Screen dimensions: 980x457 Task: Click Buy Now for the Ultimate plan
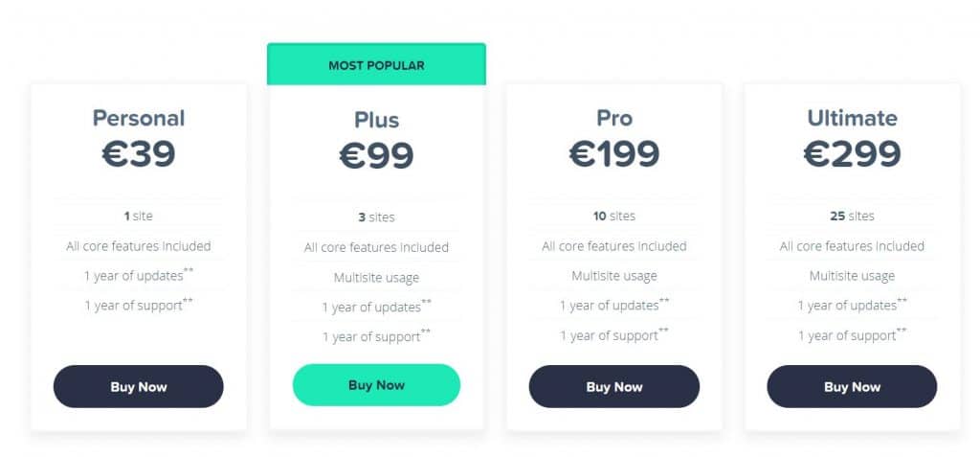pyautogui.click(x=852, y=387)
